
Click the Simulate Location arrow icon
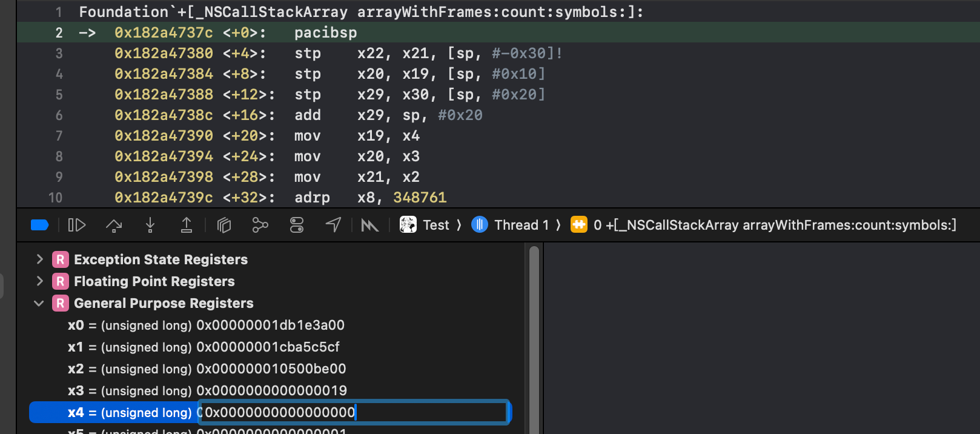(333, 225)
